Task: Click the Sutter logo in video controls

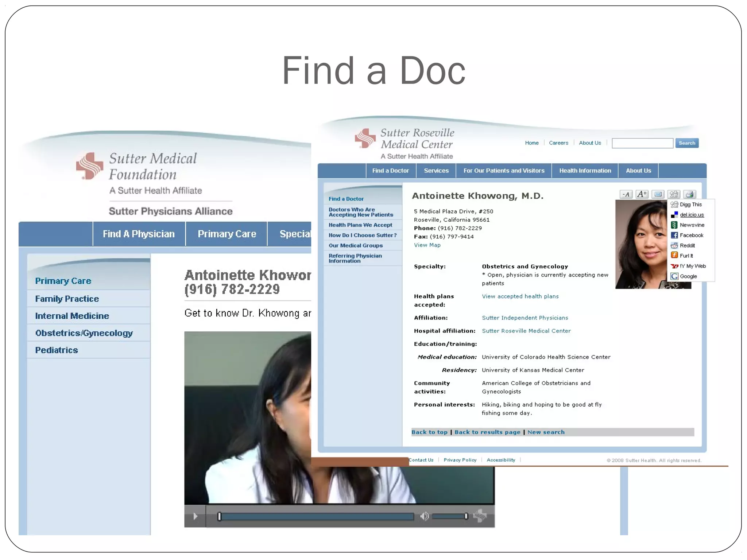Action: 480,516
